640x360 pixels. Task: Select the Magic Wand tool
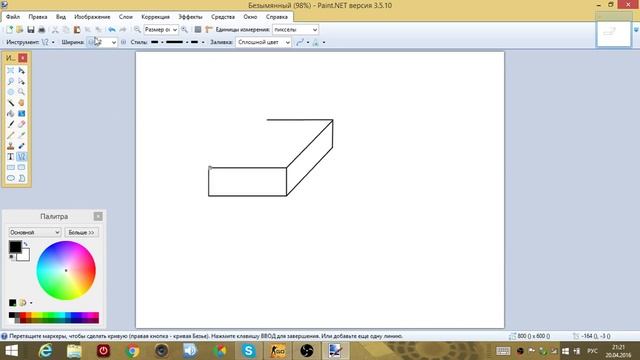(x=11, y=103)
